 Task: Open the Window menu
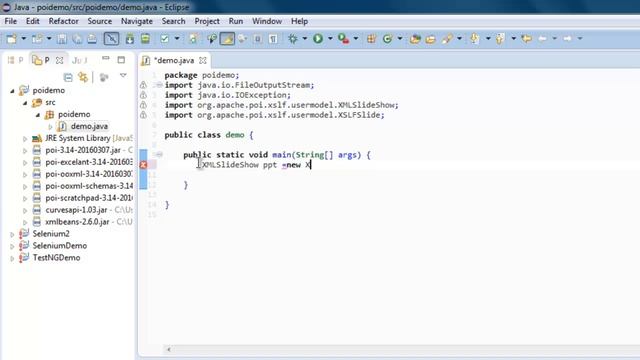267,21
